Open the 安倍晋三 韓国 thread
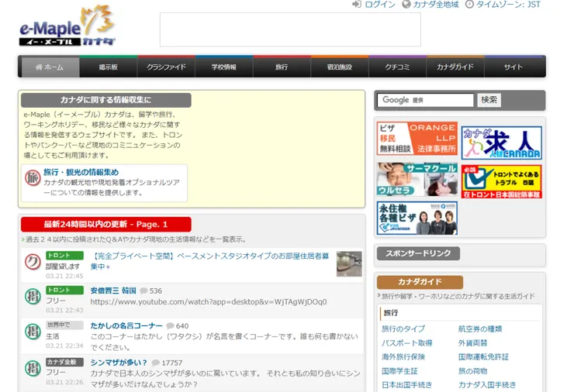 coord(113,291)
